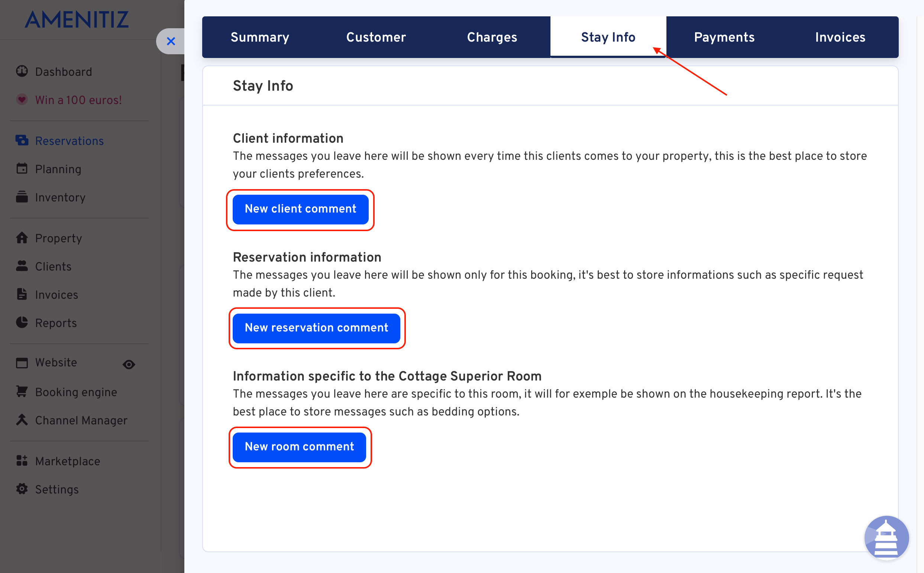Image resolution: width=924 pixels, height=573 pixels.
Task: Open the Win a 100 euros! link
Action: tap(78, 100)
